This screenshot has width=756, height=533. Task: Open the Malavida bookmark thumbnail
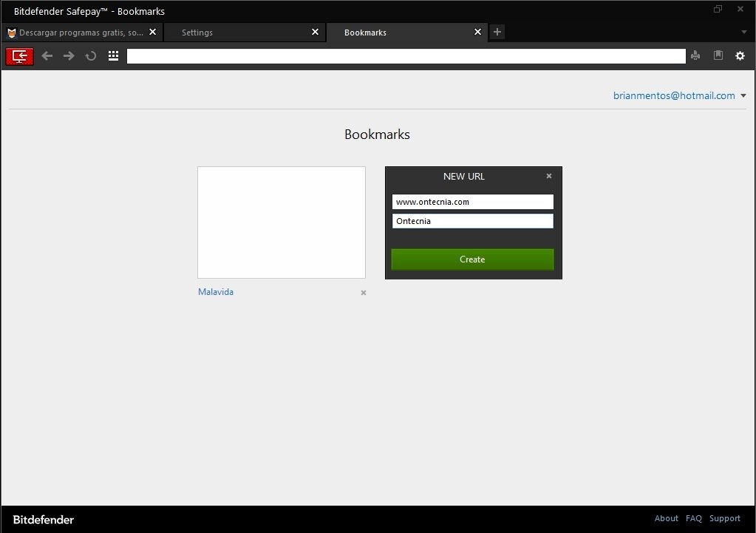282,223
